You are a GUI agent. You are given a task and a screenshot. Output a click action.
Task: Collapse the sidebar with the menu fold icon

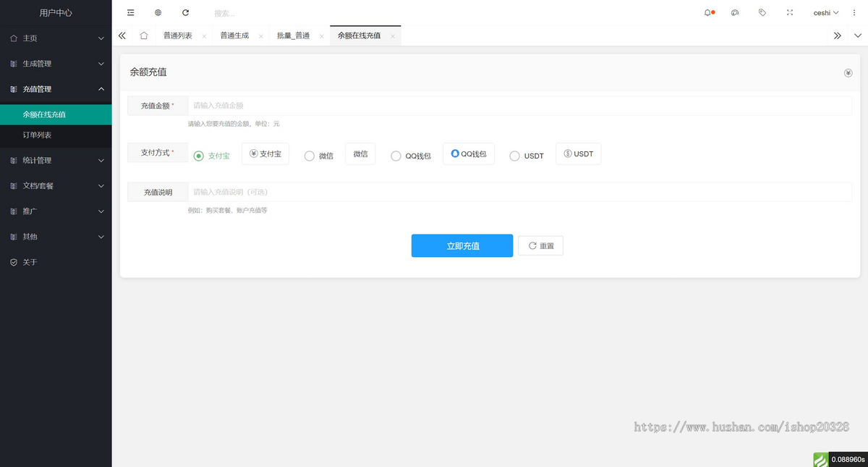(130, 12)
